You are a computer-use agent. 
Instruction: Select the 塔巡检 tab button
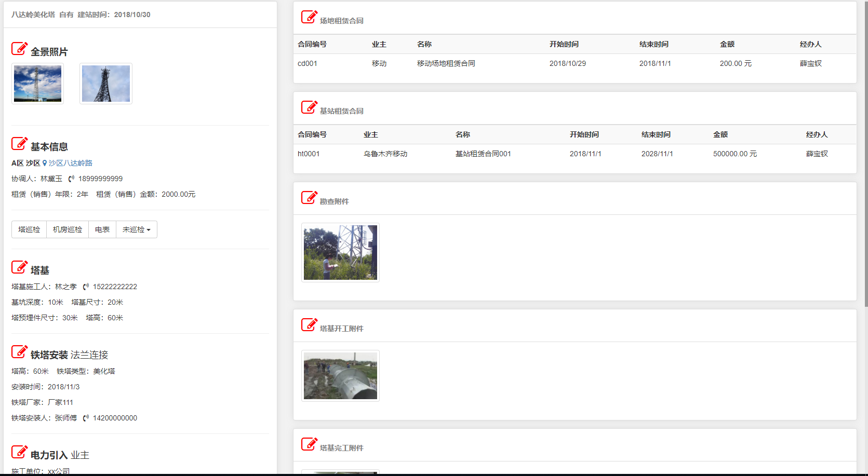pyautogui.click(x=29, y=229)
